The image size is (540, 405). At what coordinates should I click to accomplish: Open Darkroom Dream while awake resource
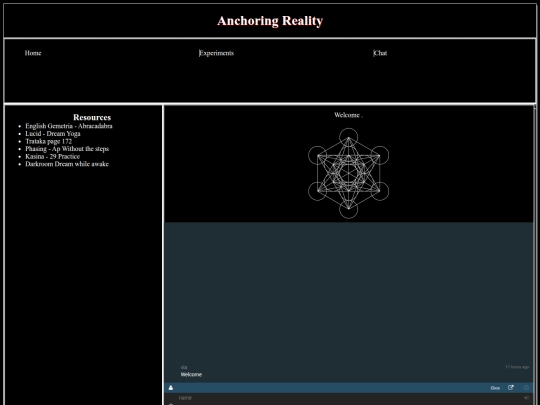point(67,164)
